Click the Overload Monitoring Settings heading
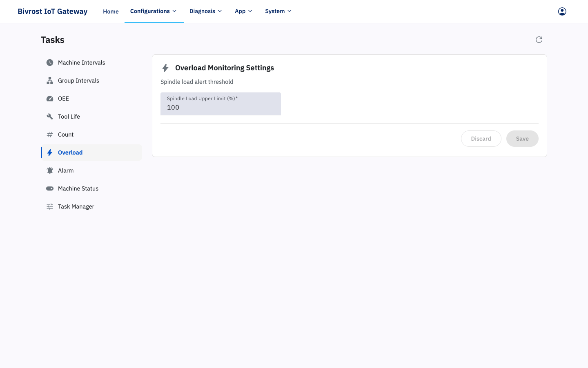 click(x=225, y=68)
